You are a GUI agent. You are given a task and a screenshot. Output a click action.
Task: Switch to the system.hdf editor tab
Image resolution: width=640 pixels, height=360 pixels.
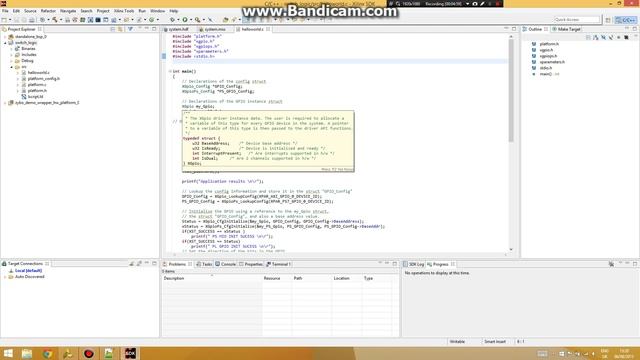click(x=178, y=29)
